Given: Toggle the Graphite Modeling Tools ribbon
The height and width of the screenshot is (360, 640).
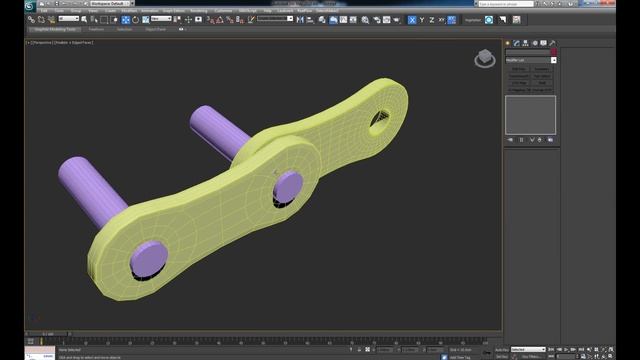Looking at the screenshot, I should tap(333, 20).
